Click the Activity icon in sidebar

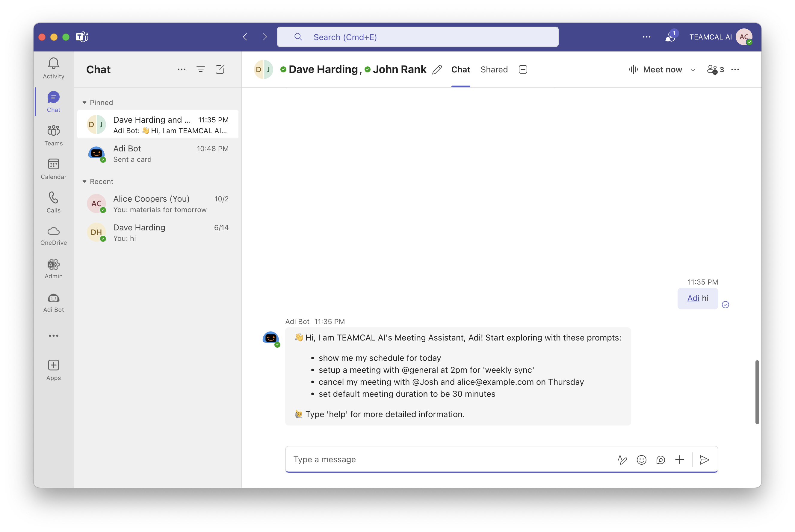tap(54, 67)
